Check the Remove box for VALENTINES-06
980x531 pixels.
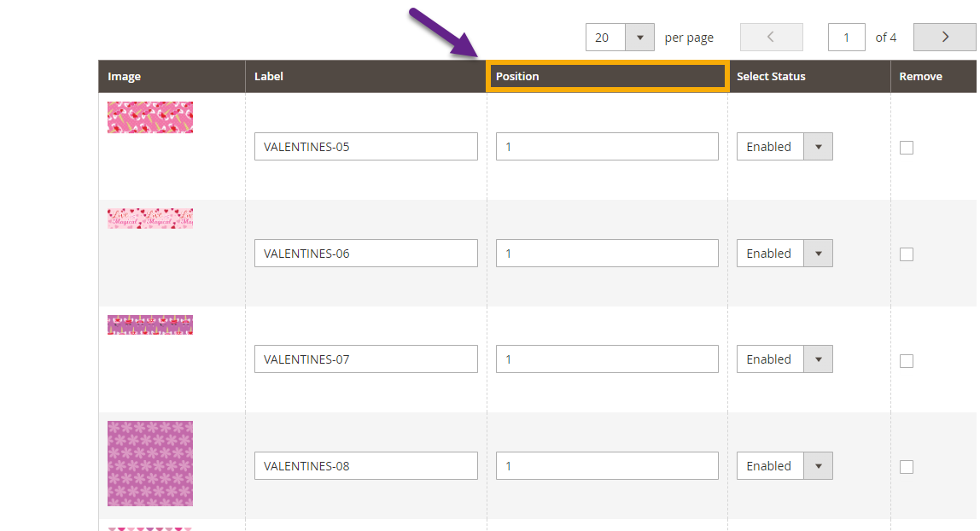click(x=907, y=254)
